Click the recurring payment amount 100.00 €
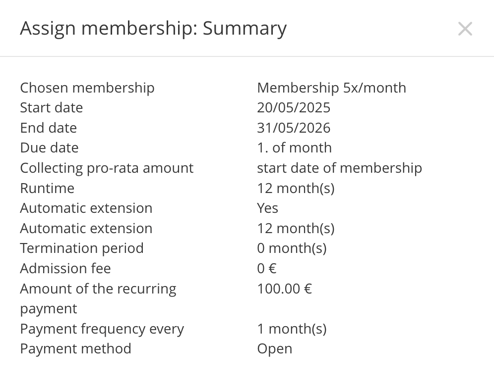 point(284,289)
